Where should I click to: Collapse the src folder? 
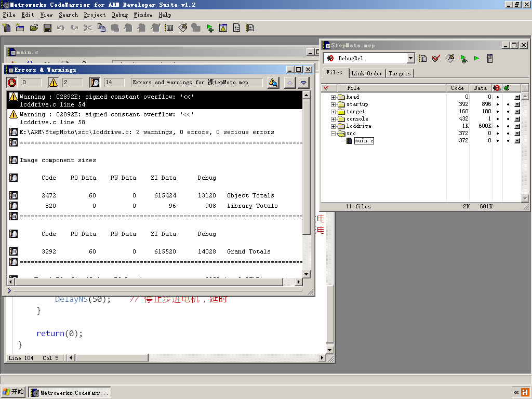coord(333,134)
